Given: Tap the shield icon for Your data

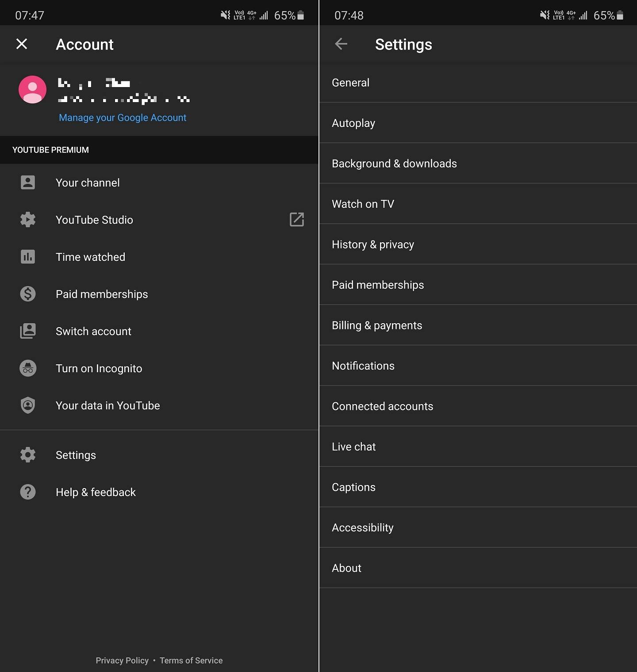Looking at the screenshot, I should point(28,405).
